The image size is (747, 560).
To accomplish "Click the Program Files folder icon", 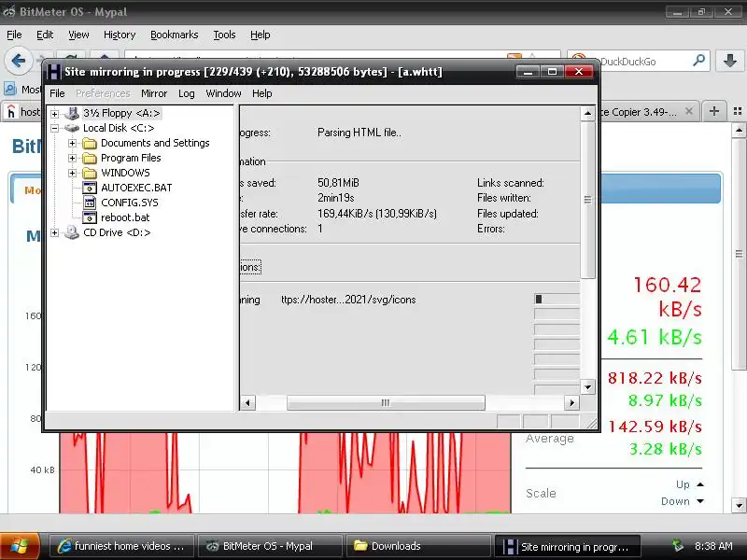I will pyautogui.click(x=90, y=158).
